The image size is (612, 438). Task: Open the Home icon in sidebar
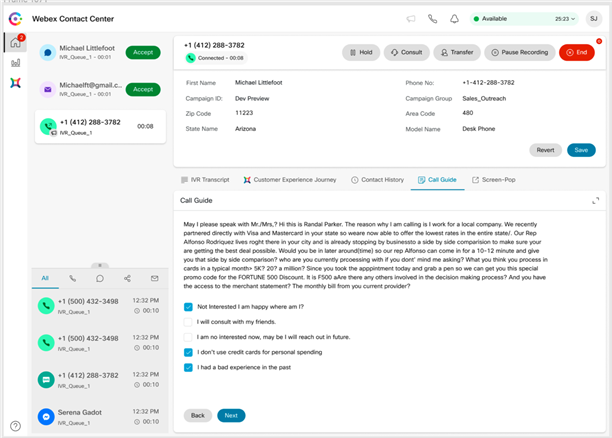click(x=15, y=42)
